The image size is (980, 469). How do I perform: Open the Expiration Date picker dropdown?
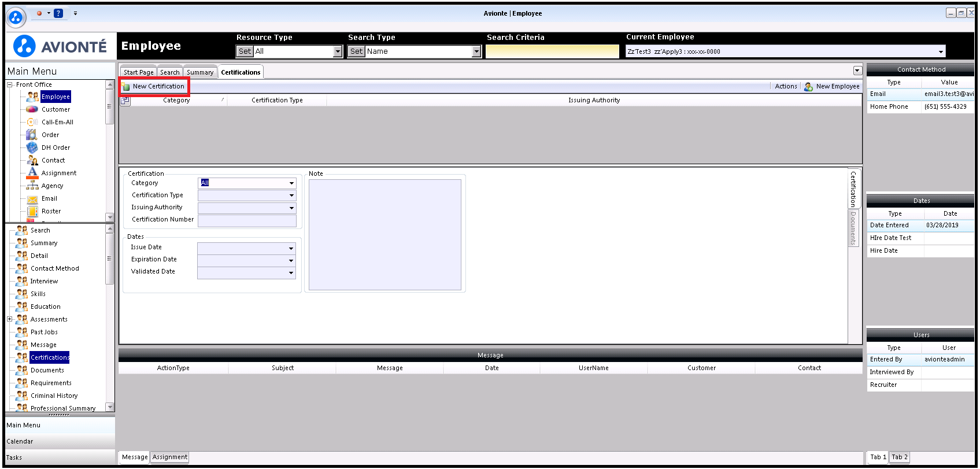click(x=291, y=260)
